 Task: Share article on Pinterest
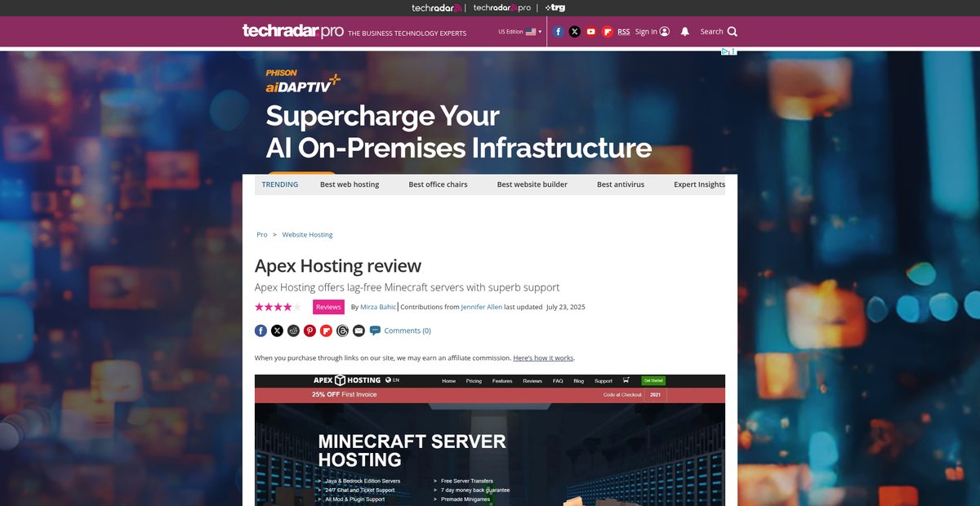[310, 331]
